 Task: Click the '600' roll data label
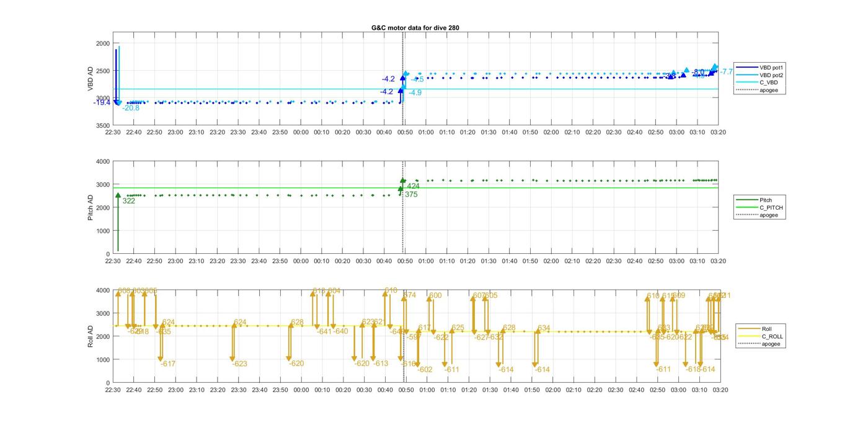point(435,295)
